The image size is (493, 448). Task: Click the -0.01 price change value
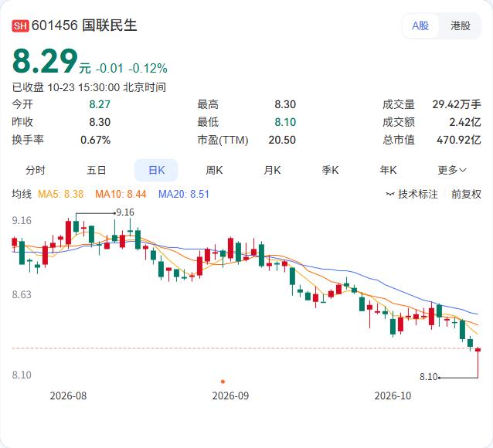[x=110, y=68]
